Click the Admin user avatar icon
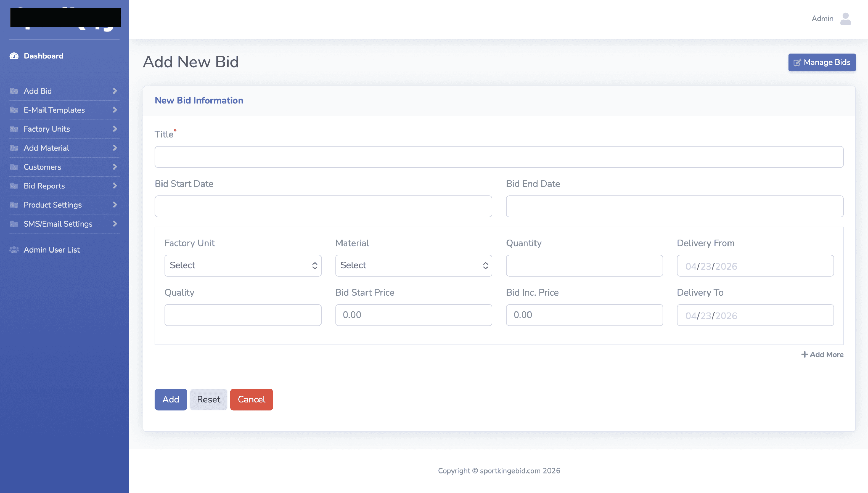Viewport: 868px width, 493px height. pos(845,18)
